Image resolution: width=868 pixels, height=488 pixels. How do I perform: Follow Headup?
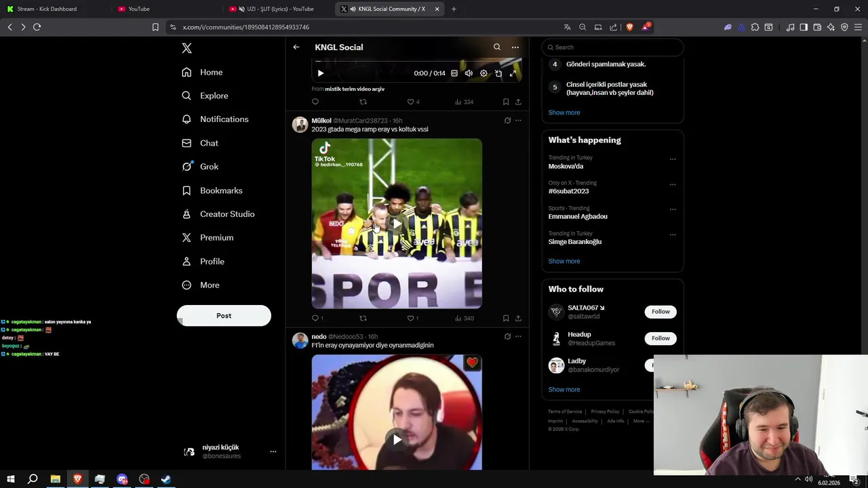pos(660,338)
